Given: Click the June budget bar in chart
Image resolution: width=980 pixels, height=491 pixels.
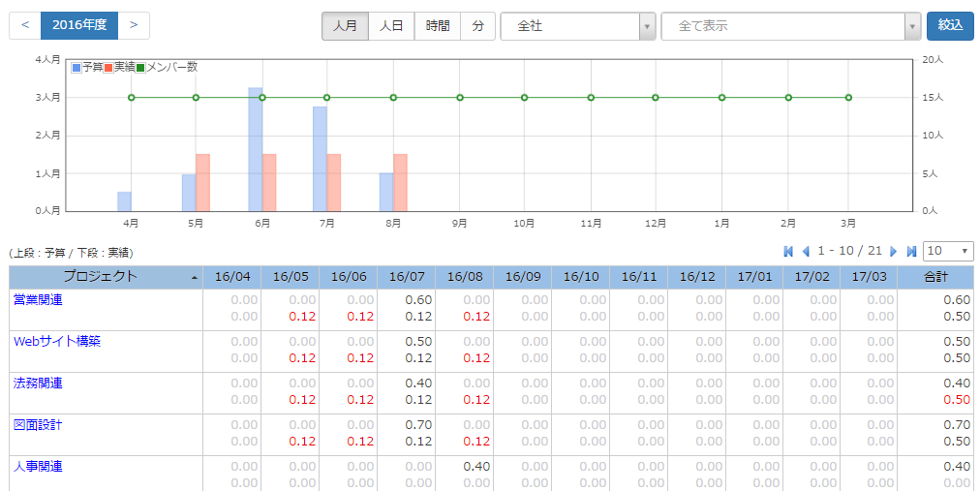Looking at the screenshot, I should (x=256, y=149).
